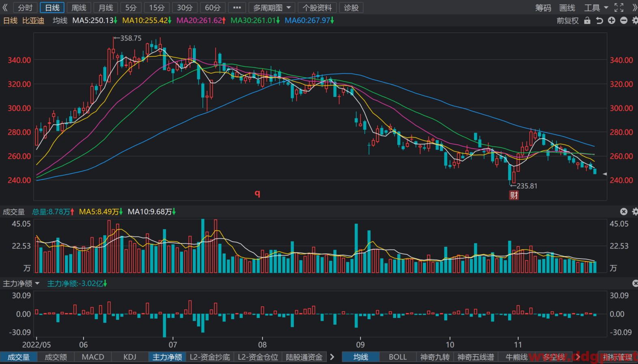The width and height of the screenshot is (638, 364).
Task: Select KDJ indicator tab
Action: pos(130,357)
